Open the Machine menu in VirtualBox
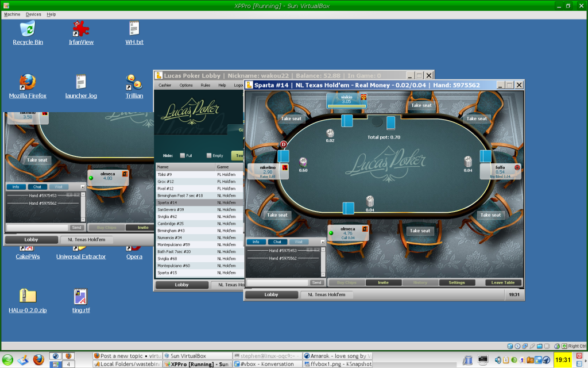Viewport: 588px width, 368px height. coord(12,14)
